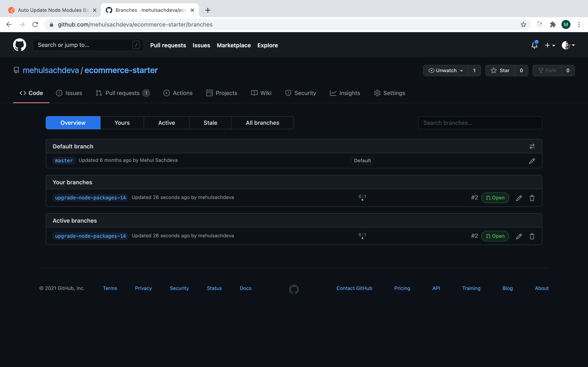Delete upgrade-node-packages-14 under Active branches using trash icon
Image resolution: width=588 pixels, height=367 pixels.
point(532,236)
